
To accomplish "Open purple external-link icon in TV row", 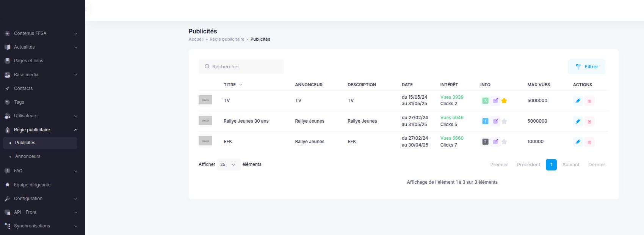I will [x=495, y=101].
